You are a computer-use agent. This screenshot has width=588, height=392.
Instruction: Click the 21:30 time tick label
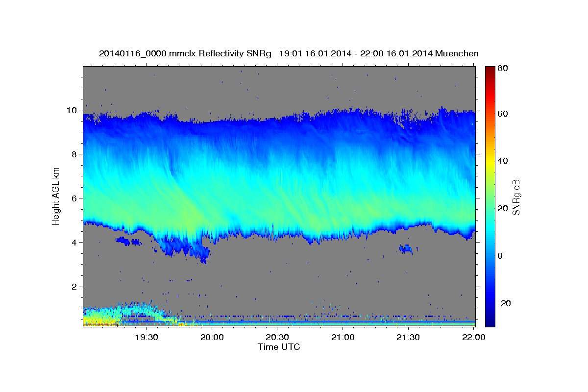click(x=408, y=337)
